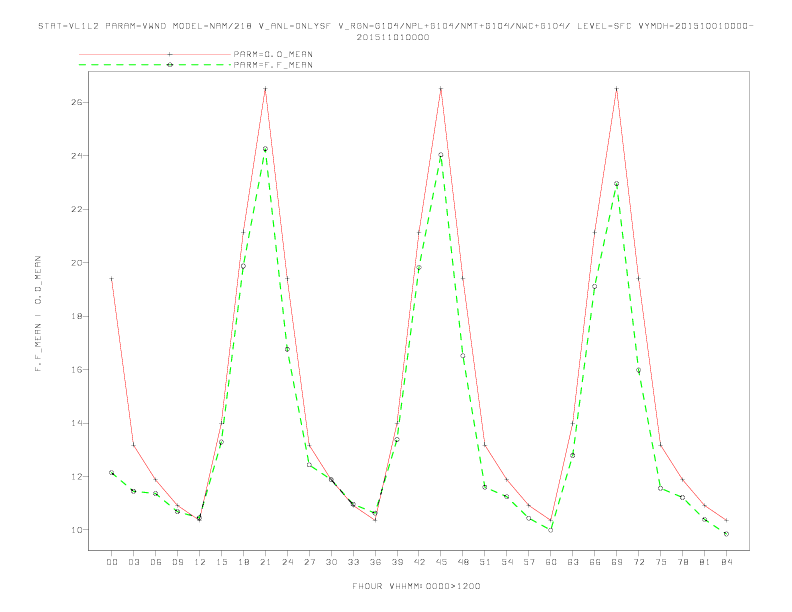
Task: Click y-axis tick label 24
Action: (x=77, y=156)
